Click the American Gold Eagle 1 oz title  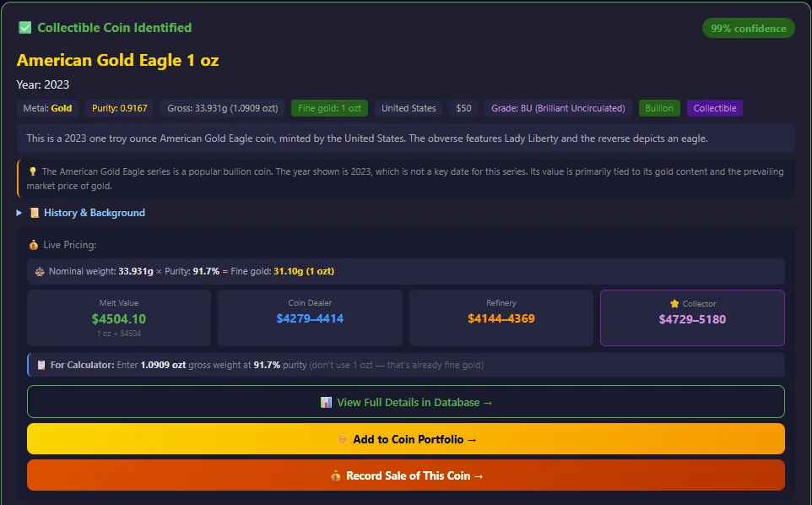pos(117,60)
